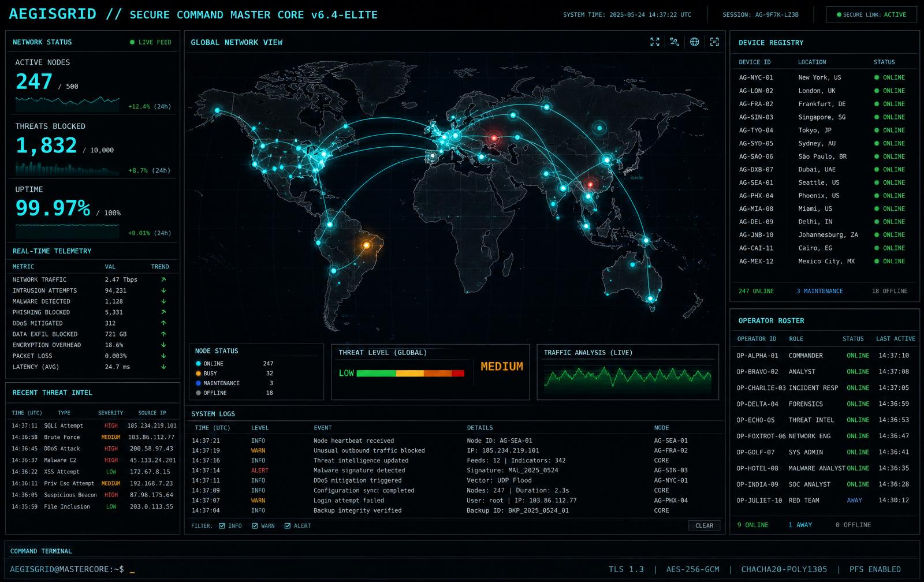Click the OP-ALPHA-01 Commander operator row
Viewport: 924px width, 582px height.
tap(825, 356)
